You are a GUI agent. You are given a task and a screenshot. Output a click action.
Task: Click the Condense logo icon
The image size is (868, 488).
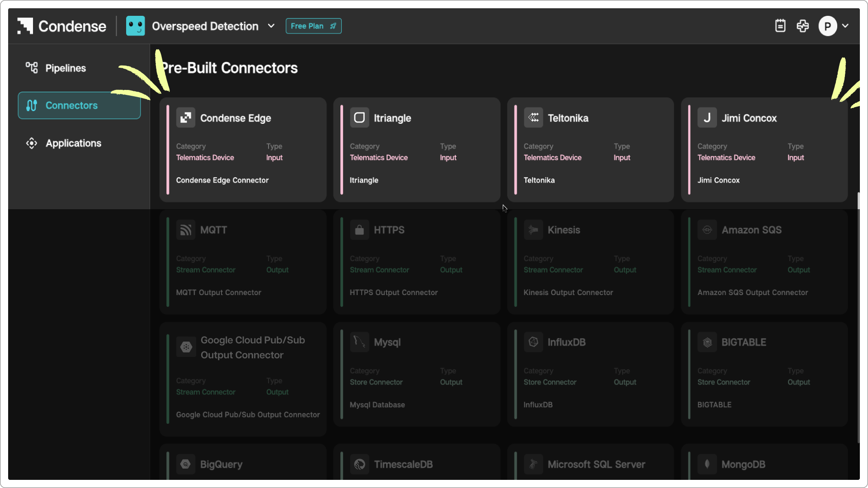click(x=25, y=26)
